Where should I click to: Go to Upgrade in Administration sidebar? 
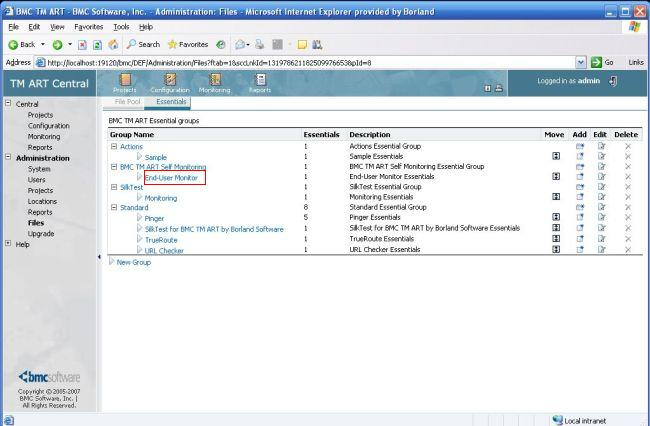(x=41, y=234)
